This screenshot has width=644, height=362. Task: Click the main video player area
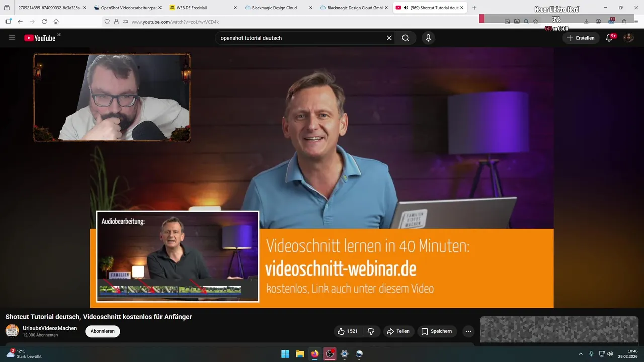(x=322, y=177)
